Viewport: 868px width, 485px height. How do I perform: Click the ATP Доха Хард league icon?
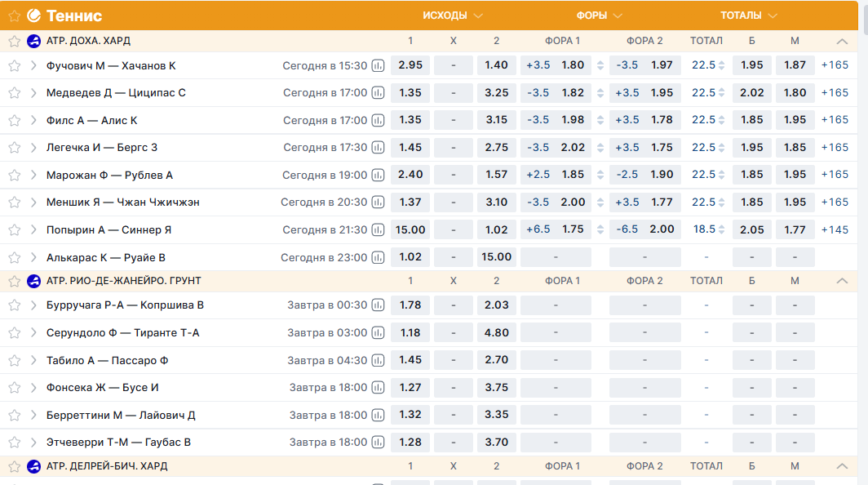point(33,41)
